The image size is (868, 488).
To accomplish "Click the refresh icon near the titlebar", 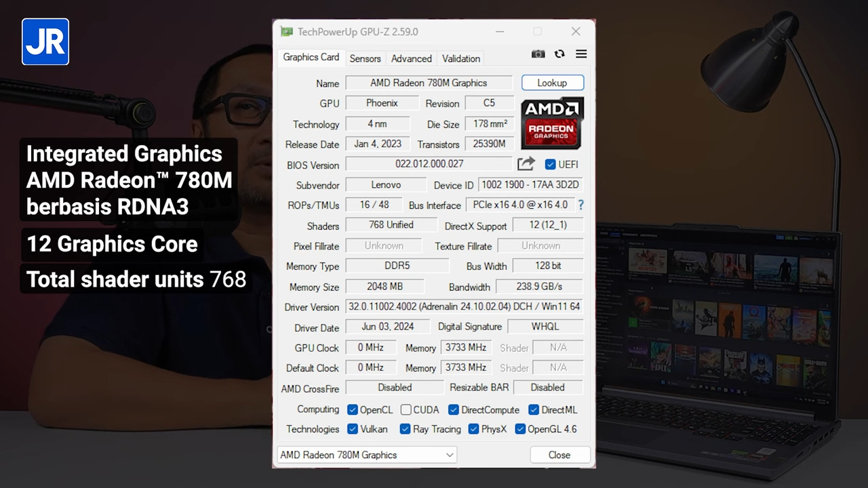I will click(x=559, y=54).
